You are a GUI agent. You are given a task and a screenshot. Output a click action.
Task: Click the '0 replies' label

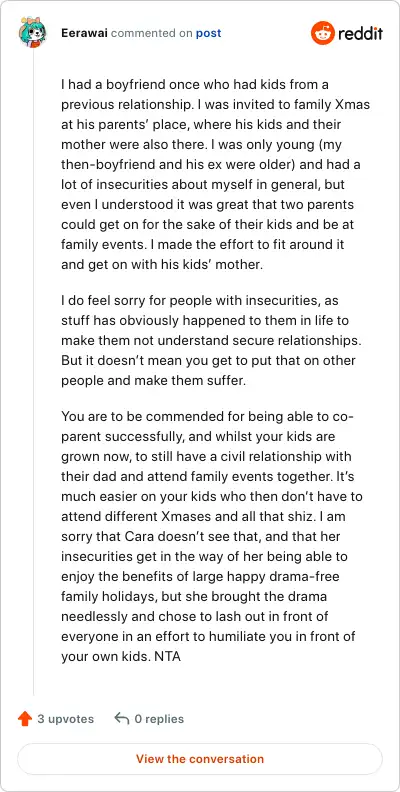pyautogui.click(x=159, y=719)
